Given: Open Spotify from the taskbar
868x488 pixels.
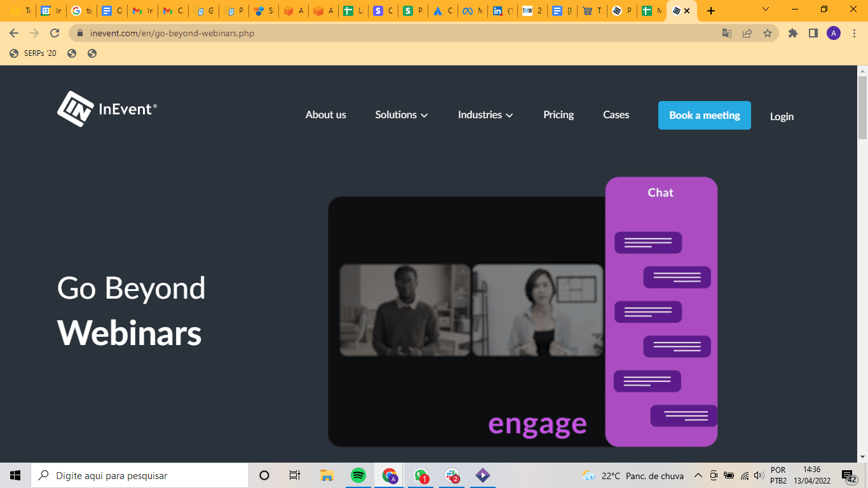Looking at the screenshot, I should click(x=358, y=475).
